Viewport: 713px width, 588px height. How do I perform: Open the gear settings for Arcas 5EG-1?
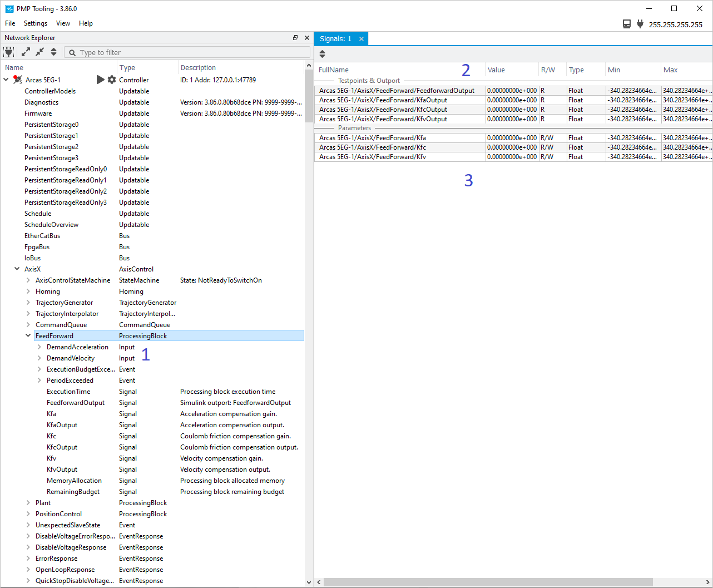[x=112, y=80]
